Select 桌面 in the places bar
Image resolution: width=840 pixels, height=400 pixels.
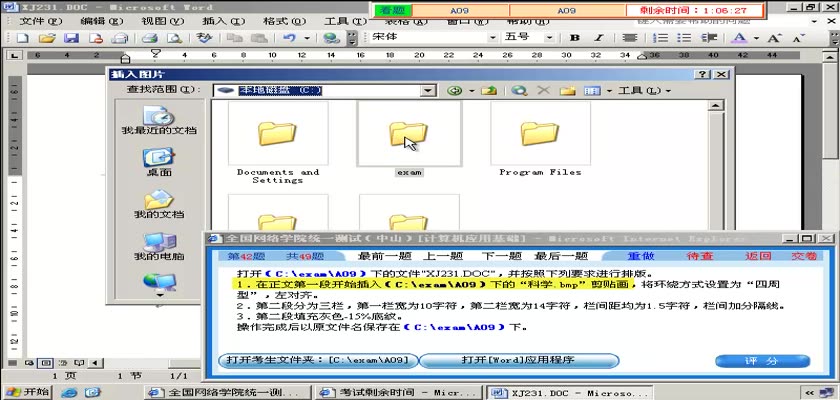click(159, 162)
